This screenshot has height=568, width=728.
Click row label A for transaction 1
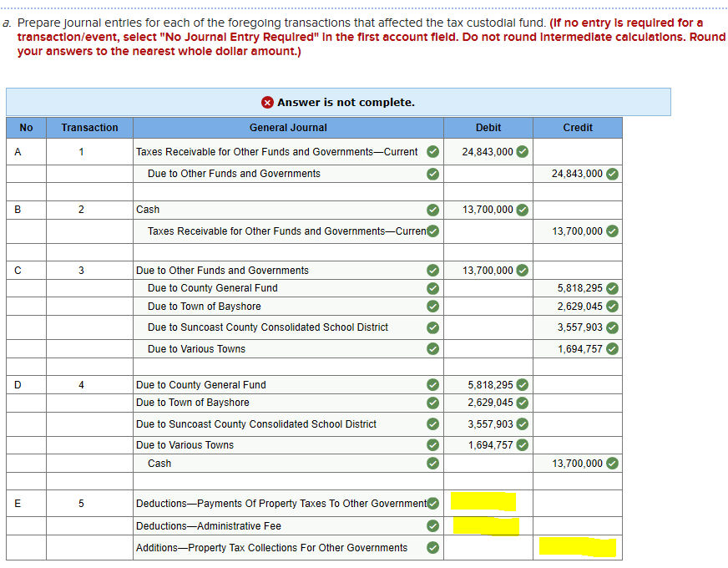tap(18, 152)
